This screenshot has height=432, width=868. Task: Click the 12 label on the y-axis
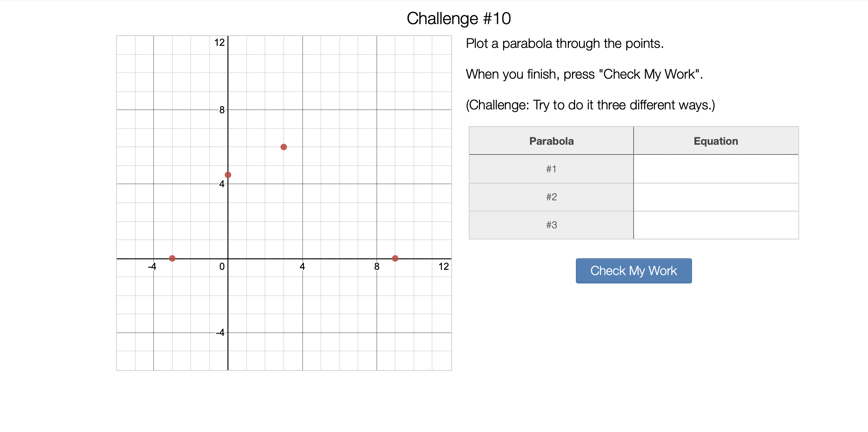[x=219, y=43]
